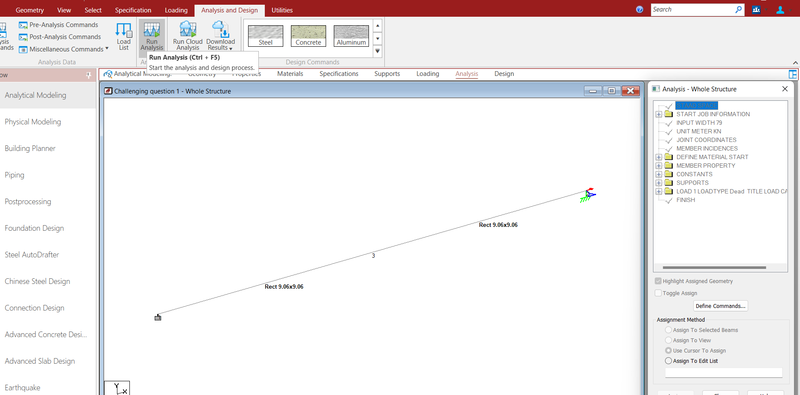The image size is (800, 395).
Task: Toggle the Highlight Assigned Geometry checkbox
Action: click(x=658, y=281)
